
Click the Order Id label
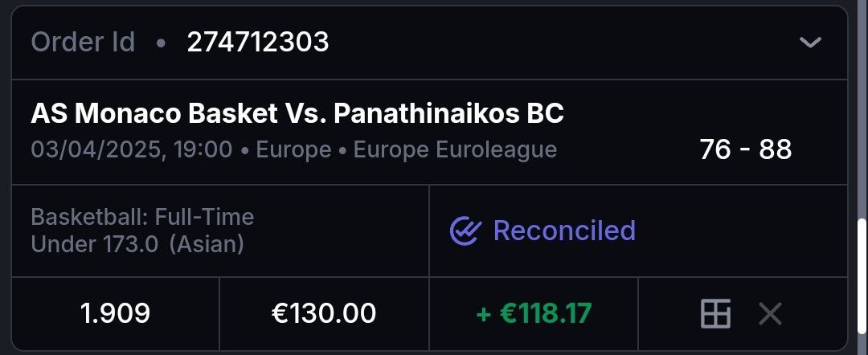click(83, 42)
